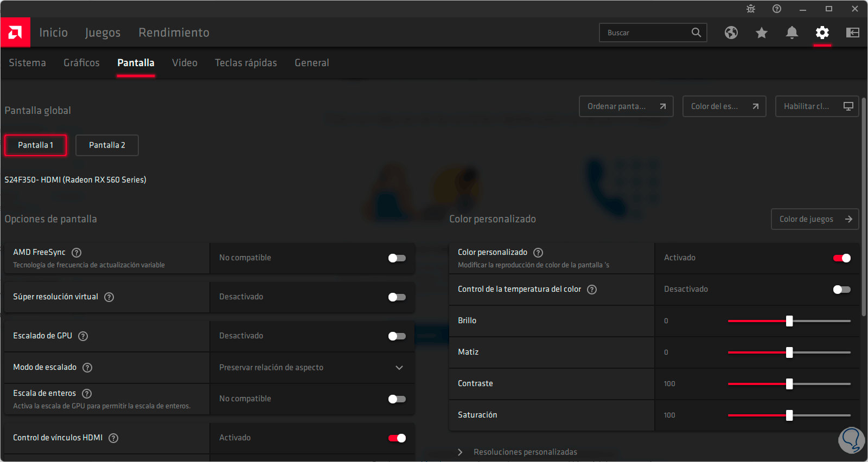Adjust the Matiz slider handle

coord(789,352)
